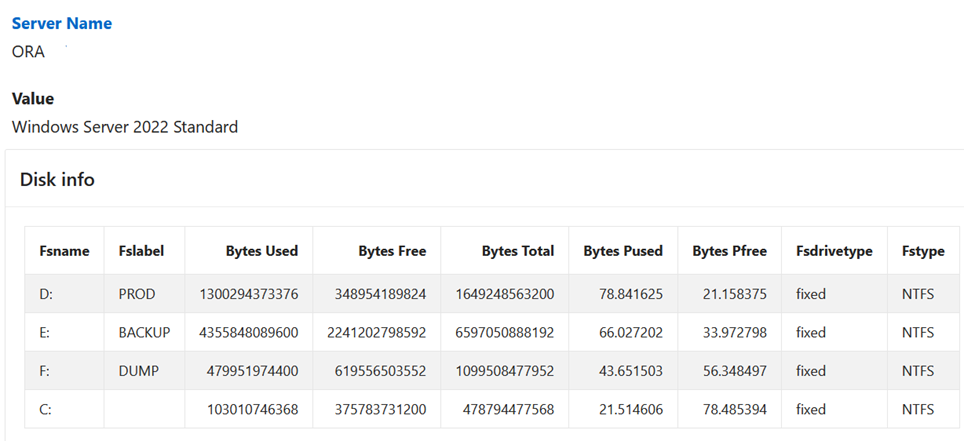Viewport: 964px width, 441px height.
Task: Click the BACKUP label cell
Action: (x=144, y=332)
